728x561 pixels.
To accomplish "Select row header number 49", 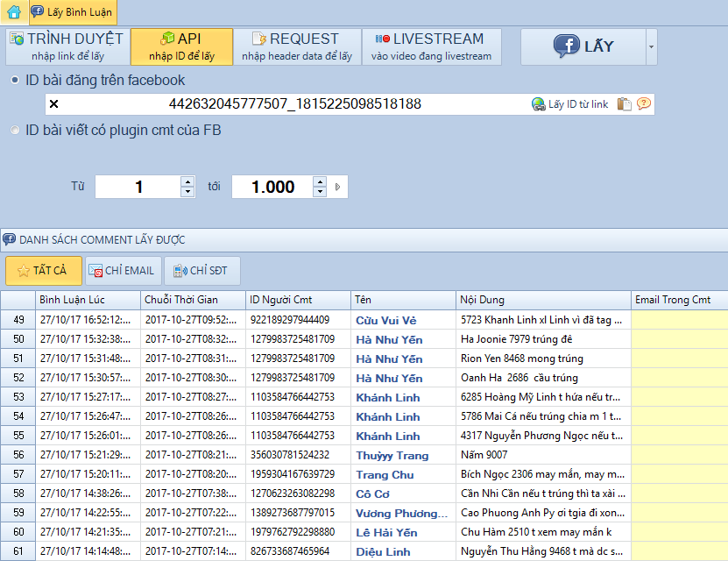I will click(x=18, y=320).
